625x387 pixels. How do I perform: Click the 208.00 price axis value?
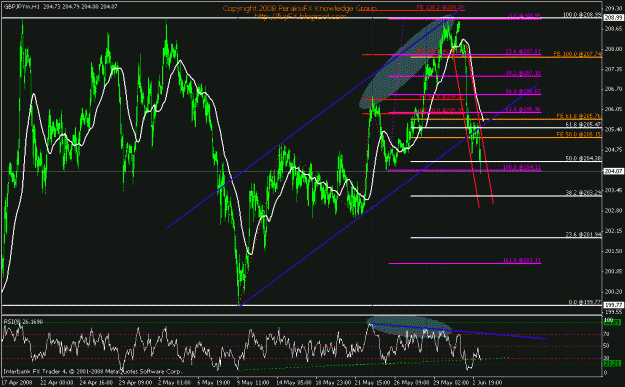point(613,49)
